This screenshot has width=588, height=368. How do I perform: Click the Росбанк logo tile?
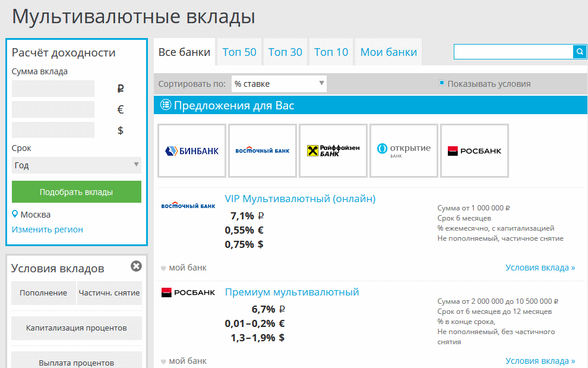[x=475, y=151]
